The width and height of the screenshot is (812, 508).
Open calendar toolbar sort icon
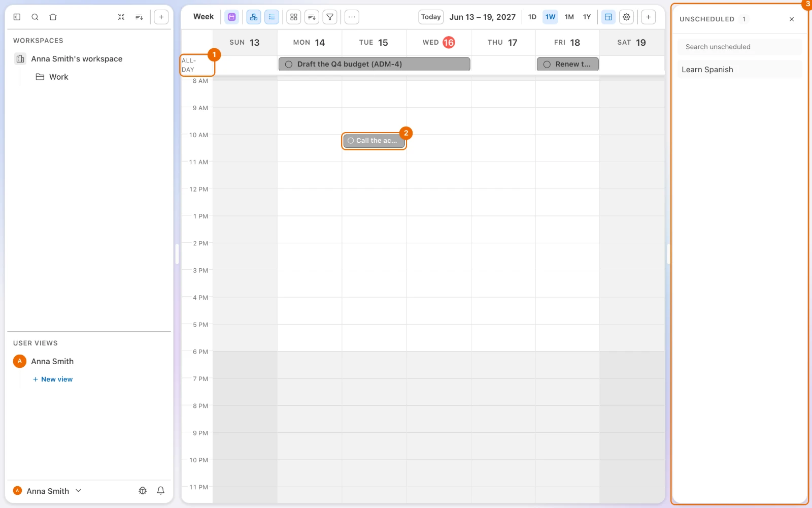312,17
